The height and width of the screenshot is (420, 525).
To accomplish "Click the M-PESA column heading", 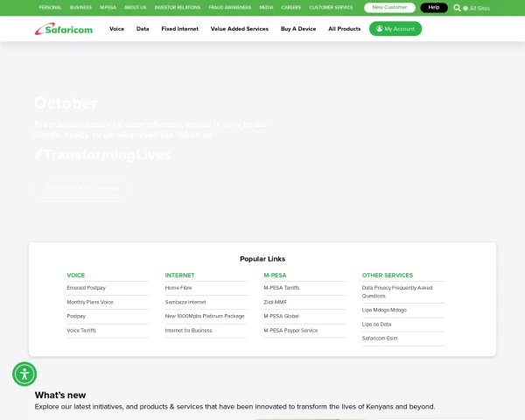I will 275,276.
